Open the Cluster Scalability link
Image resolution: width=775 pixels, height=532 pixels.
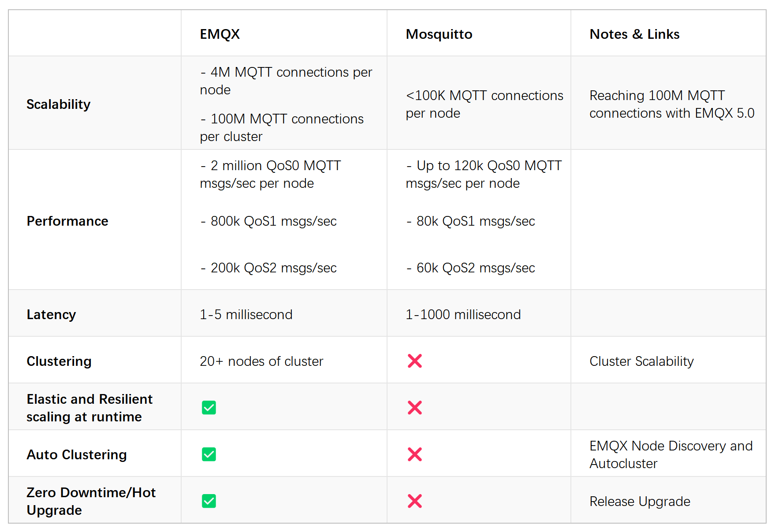click(641, 361)
